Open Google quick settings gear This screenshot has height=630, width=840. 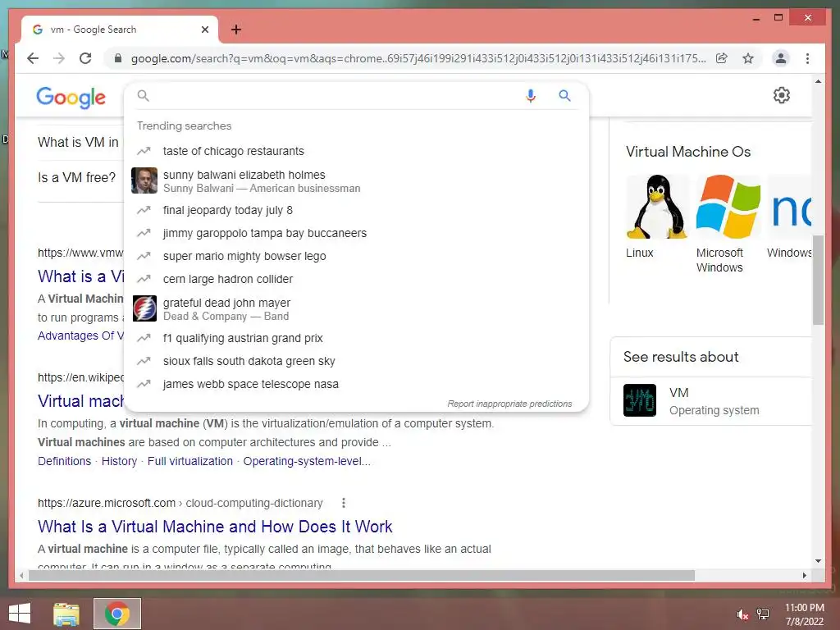(x=782, y=95)
